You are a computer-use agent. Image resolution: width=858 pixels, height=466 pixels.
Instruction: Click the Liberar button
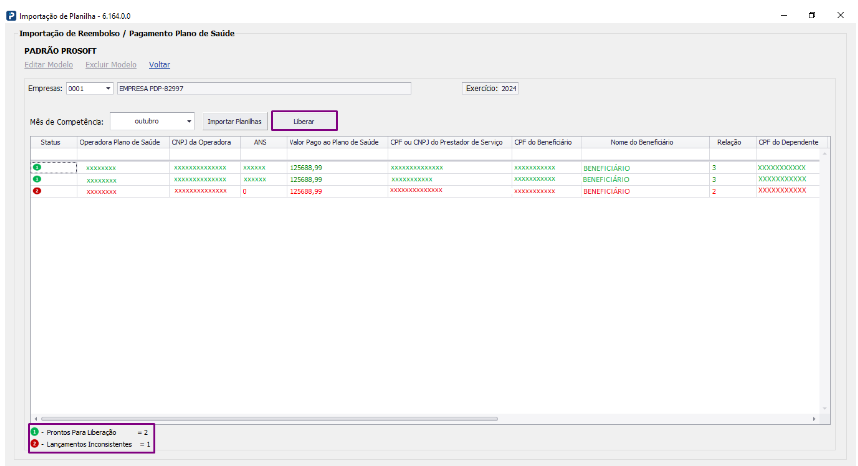pos(304,121)
